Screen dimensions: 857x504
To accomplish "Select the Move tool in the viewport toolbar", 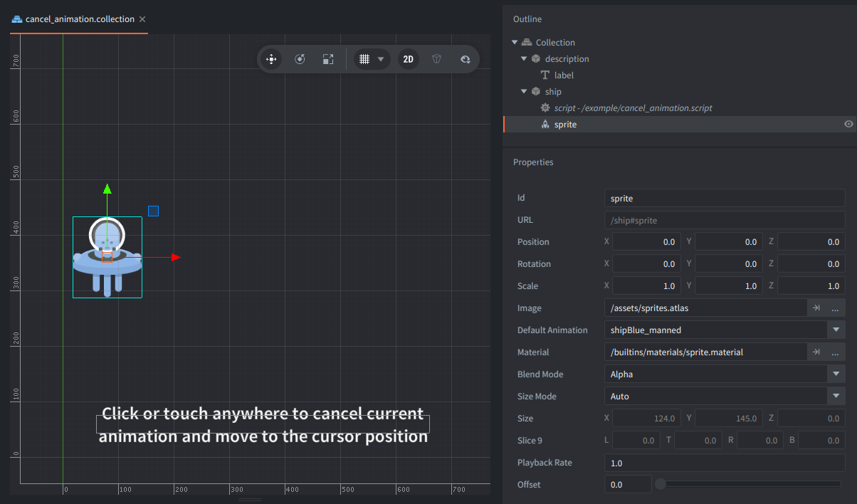I will pos(271,59).
